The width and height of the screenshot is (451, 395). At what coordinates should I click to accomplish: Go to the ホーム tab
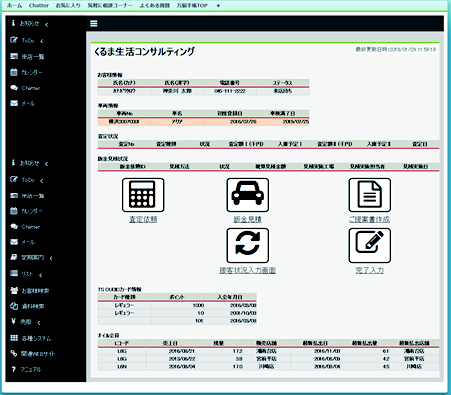[14, 6]
